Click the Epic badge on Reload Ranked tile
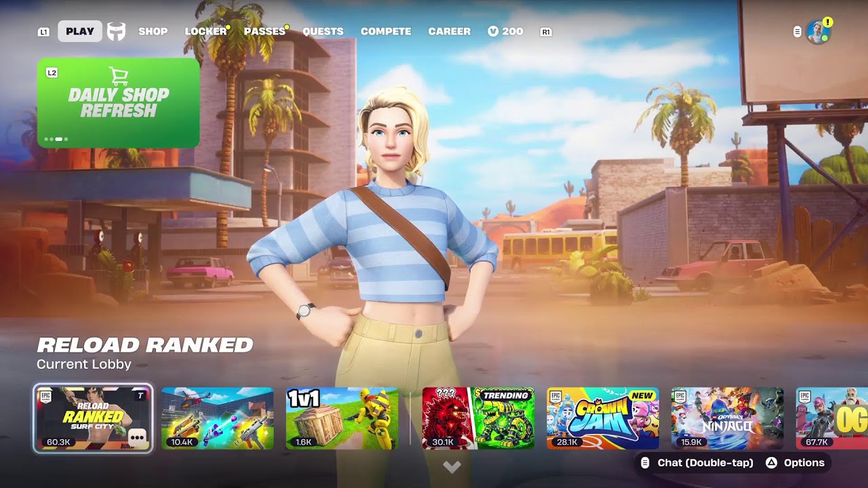The height and width of the screenshot is (488, 868). (x=46, y=396)
